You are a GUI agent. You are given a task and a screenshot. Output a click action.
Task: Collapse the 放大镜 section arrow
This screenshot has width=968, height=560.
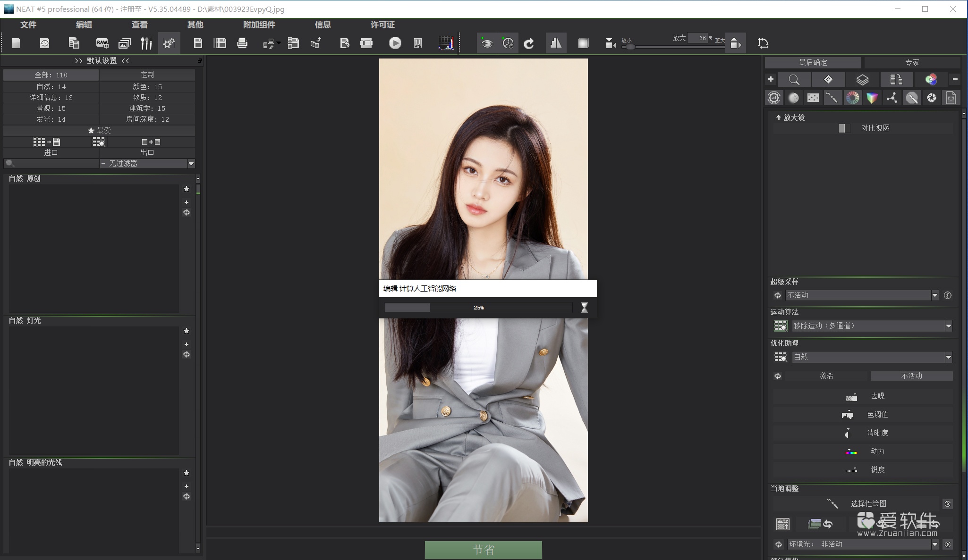pos(778,117)
